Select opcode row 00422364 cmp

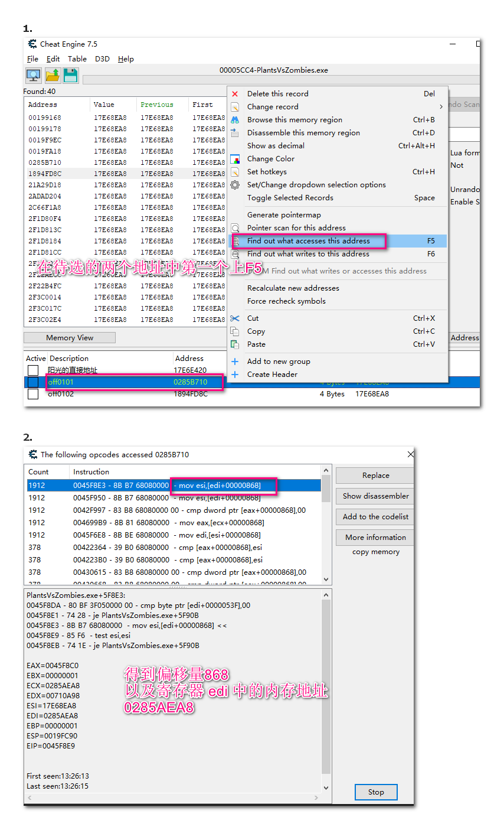point(174,548)
